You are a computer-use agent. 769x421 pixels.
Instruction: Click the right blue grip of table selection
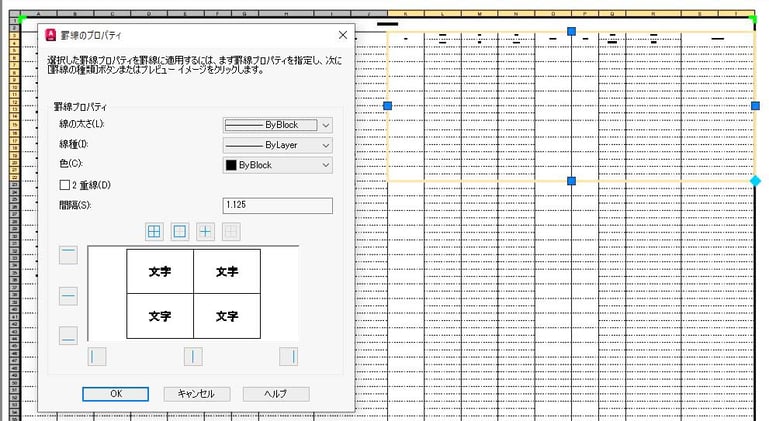[755, 106]
